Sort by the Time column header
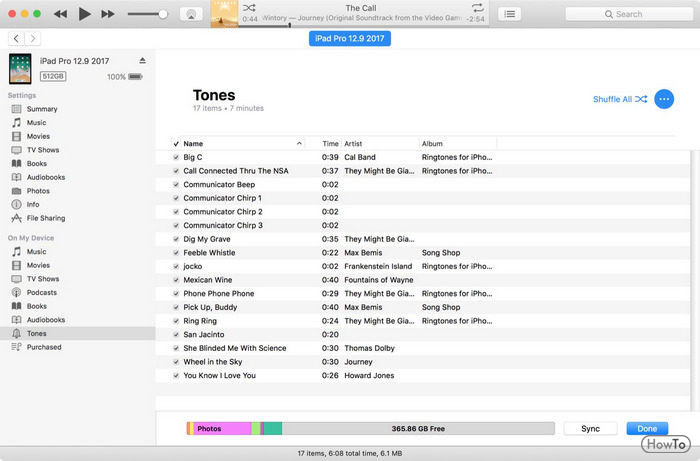Screen dimensions: 700x461 (330, 144)
